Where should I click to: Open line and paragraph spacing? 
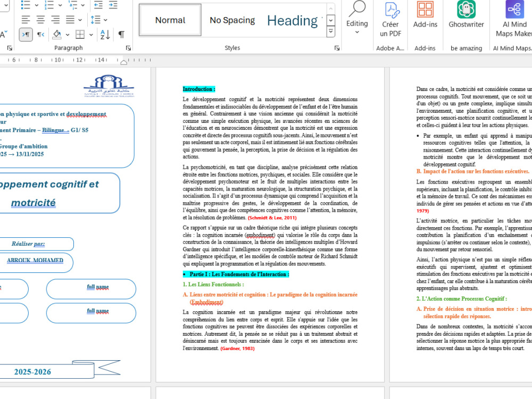(96, 20)
